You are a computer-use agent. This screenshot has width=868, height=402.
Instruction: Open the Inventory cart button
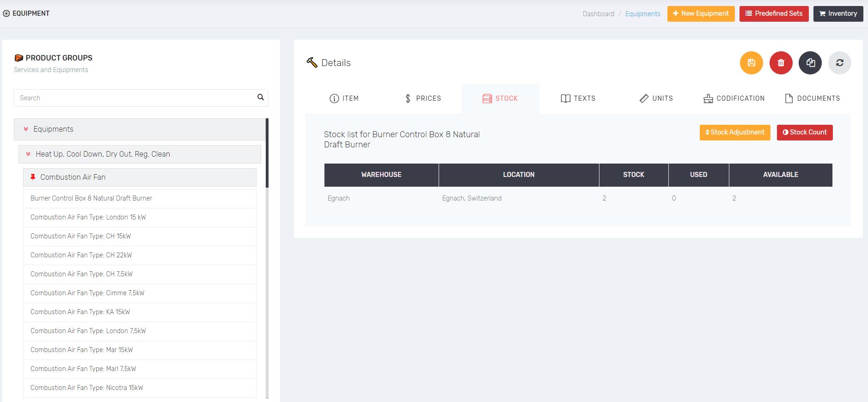click(x=838, y=14)
